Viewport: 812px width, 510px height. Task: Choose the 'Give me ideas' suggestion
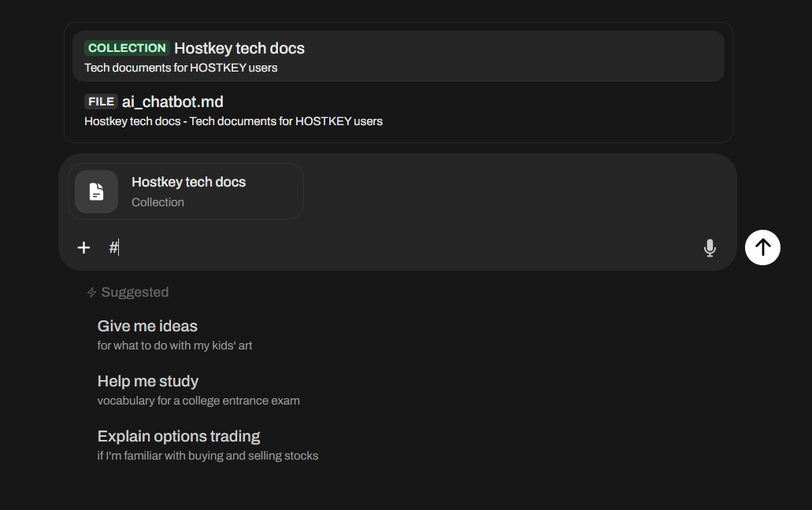point(147,326)
